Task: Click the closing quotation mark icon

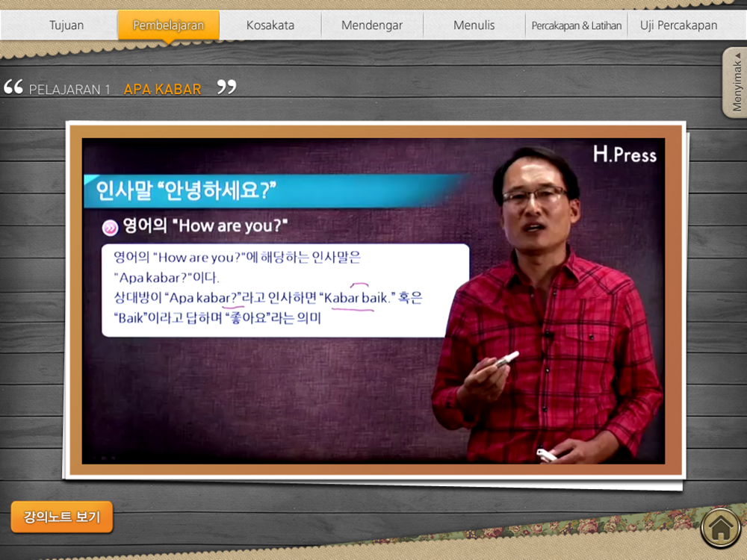Action: click(227, 87)
